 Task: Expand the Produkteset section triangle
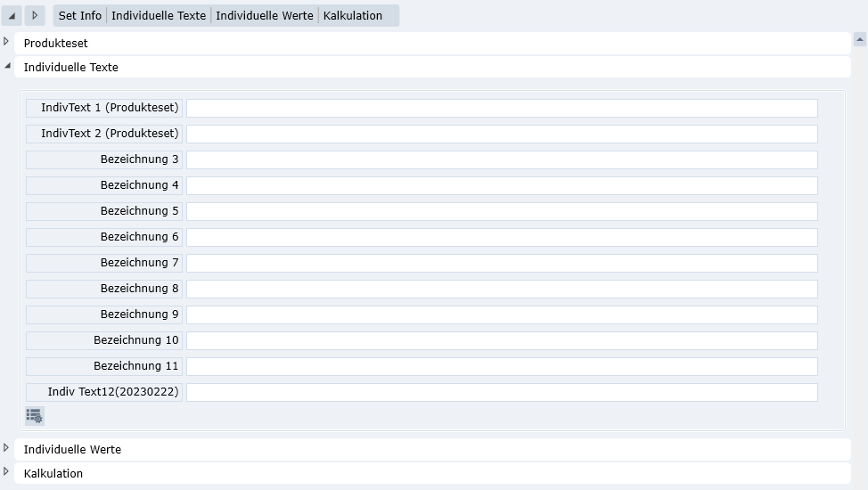[6, 41]
